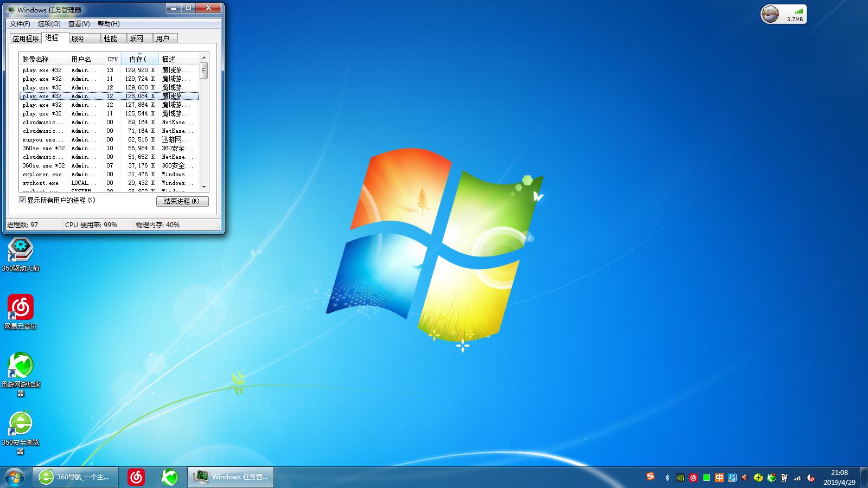Viewport: 868px width, 488px height.
Task: Select cloudmusic row using 51,652 K
Action: [109, 157]
